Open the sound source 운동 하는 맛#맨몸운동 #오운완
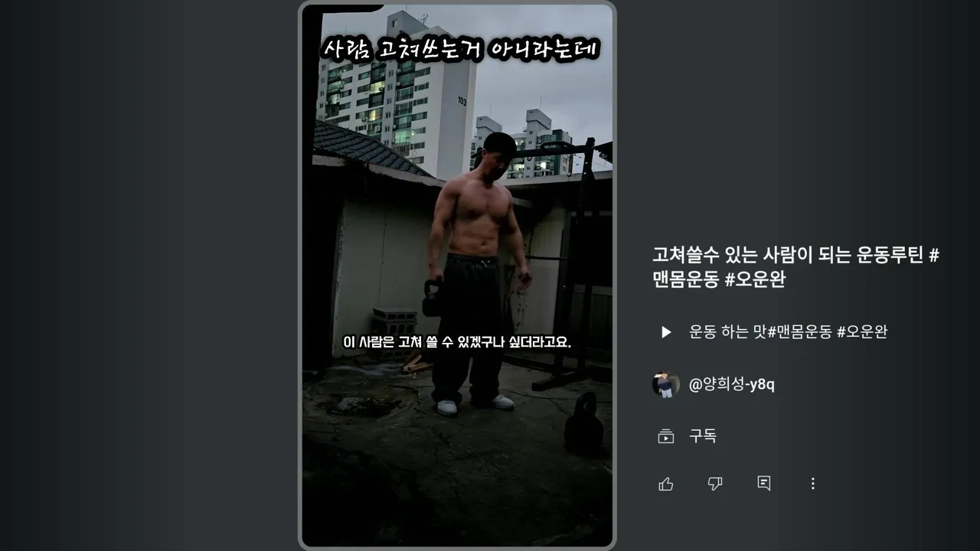Viewport: 980px width, 551px height. (x=789, y=332)
